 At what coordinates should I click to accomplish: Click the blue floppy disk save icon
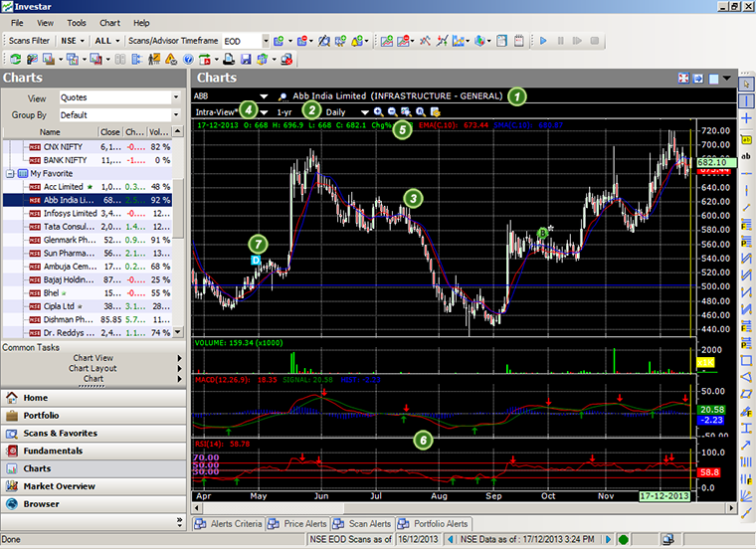[246, 60]
